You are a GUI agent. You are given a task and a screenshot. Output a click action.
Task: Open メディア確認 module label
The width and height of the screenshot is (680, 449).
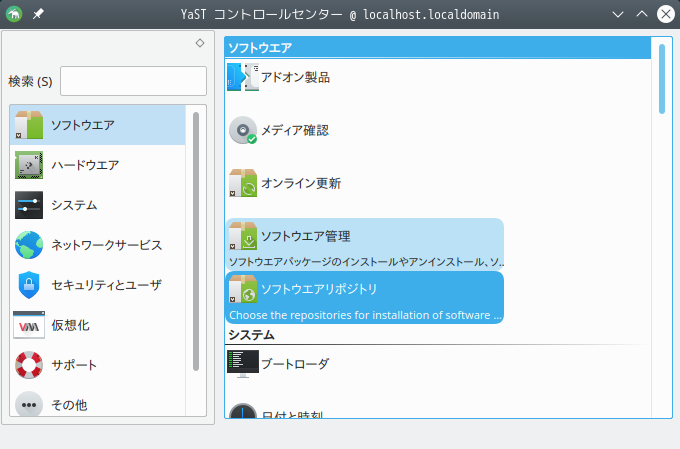(295, 130)
